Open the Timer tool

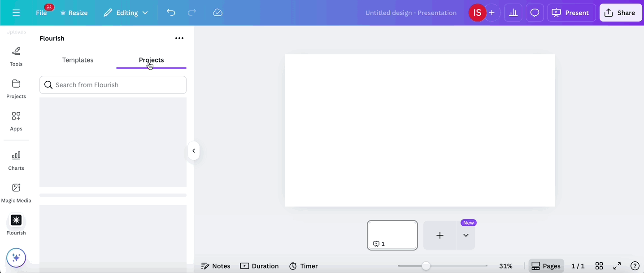click(x=304, y=266)
